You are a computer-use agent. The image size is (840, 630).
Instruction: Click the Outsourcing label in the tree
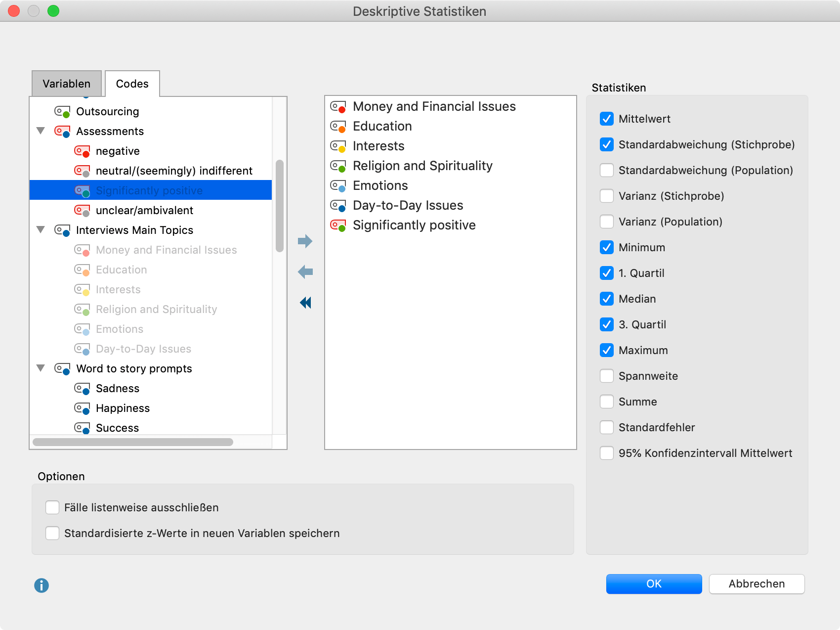[x=108, y=111]
